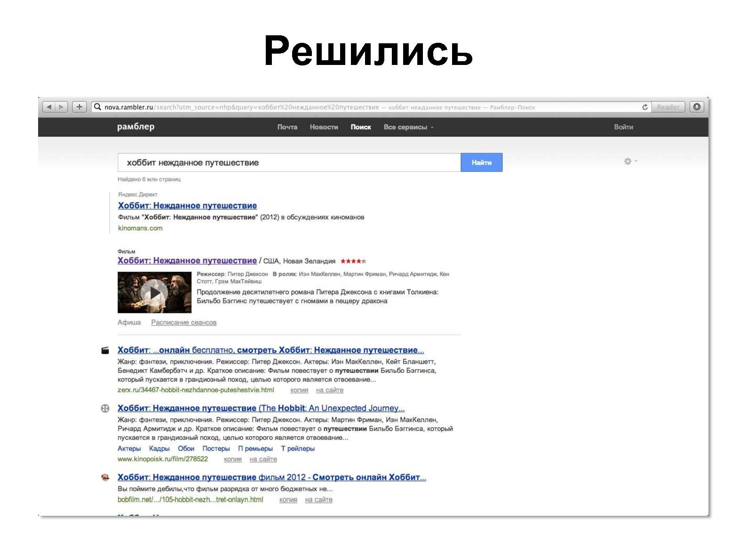Click the Обои sitelink
The image size is (747, 560).
186,448
